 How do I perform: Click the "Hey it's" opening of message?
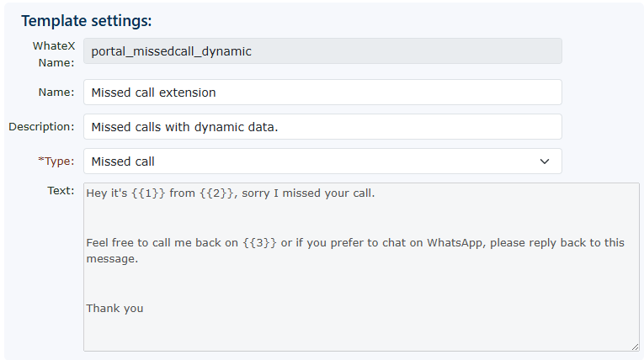coord(107,193)
